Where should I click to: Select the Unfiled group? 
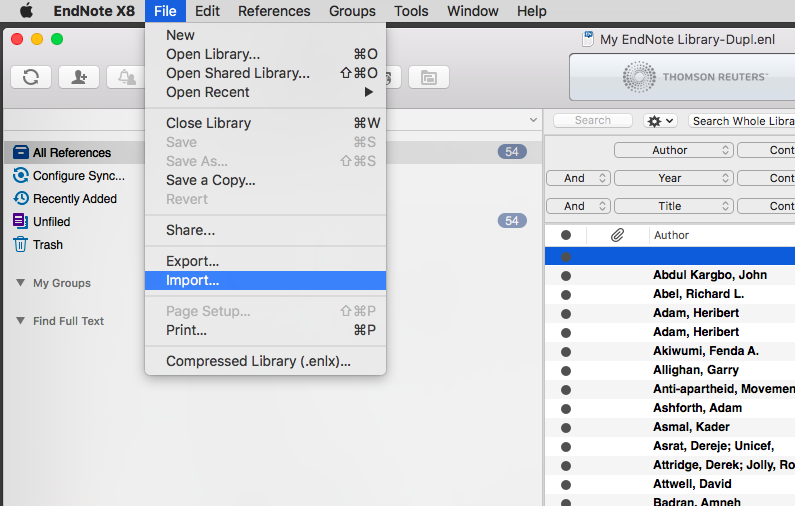pos(52,221)
